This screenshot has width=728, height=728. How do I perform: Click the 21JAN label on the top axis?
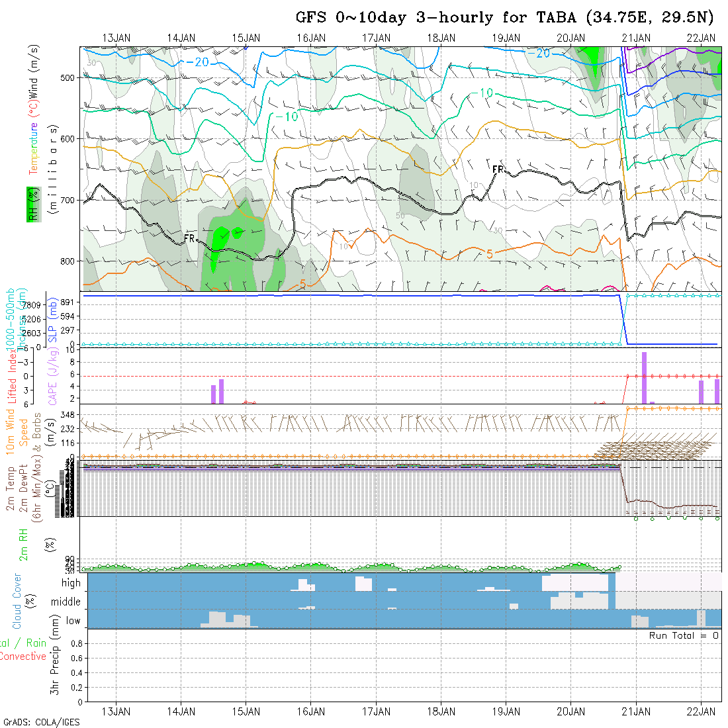(x=636, y=38)
